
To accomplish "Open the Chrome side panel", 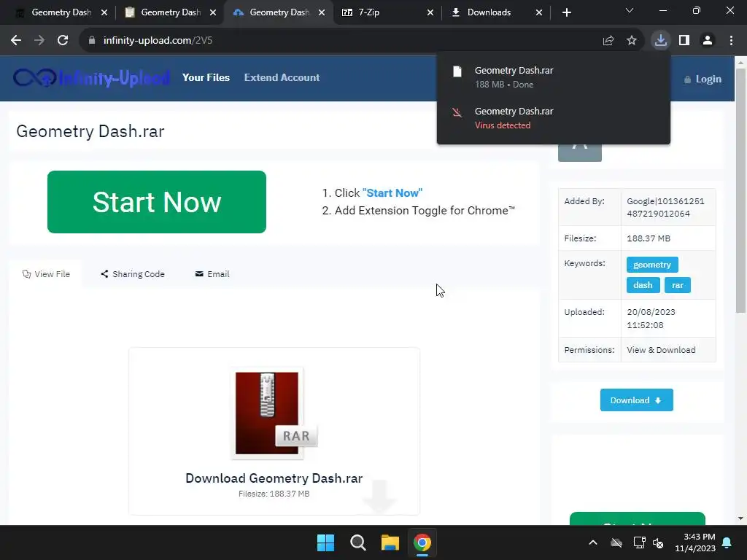I will pyautogui.click(x=684, y=41).
